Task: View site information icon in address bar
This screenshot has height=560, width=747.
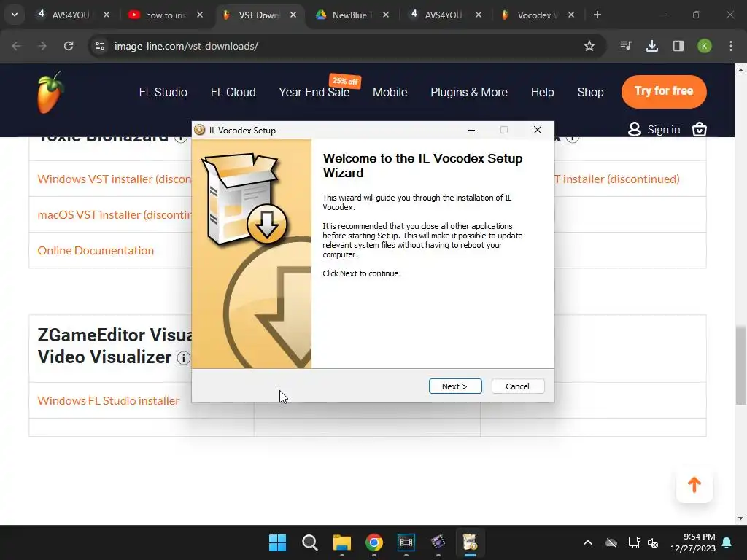Action: pyautogui.click(x=100, y=46)
